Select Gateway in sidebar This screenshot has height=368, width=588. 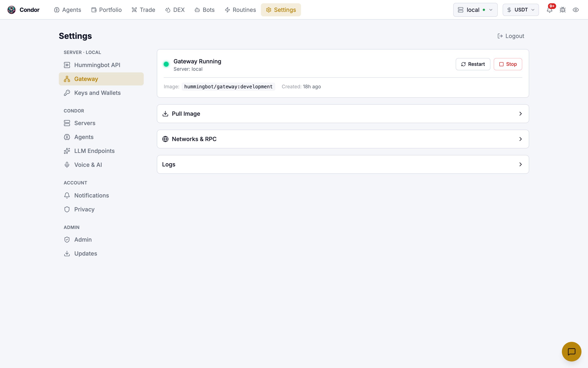coord(101,79)
